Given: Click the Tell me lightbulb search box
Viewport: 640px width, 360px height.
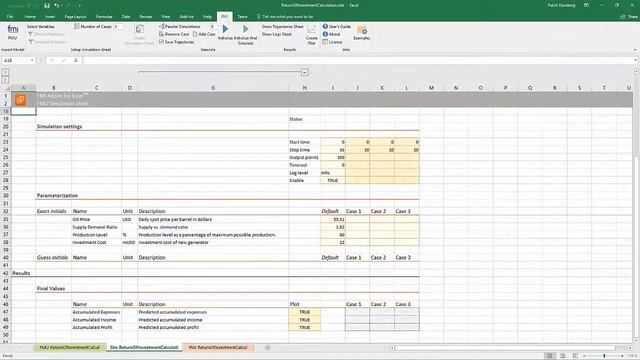Looking at the screenshot, I should [285, 16].
